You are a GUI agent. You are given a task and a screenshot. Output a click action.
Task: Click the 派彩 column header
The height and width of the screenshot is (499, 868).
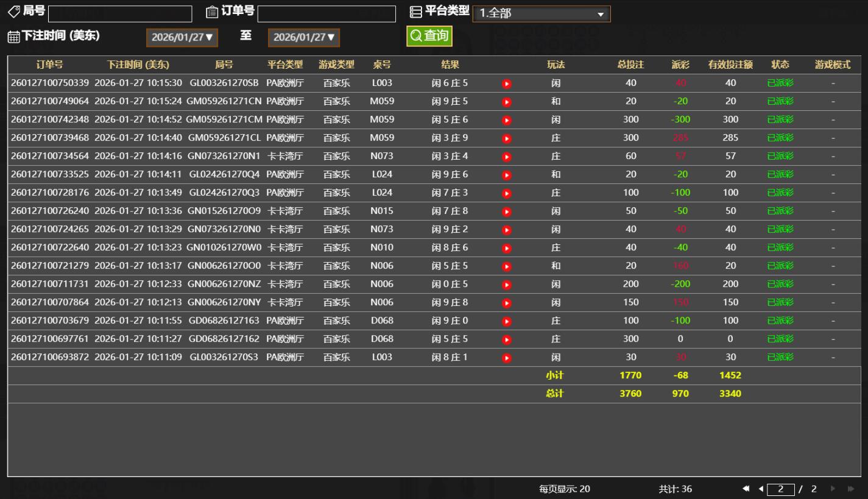680,65
